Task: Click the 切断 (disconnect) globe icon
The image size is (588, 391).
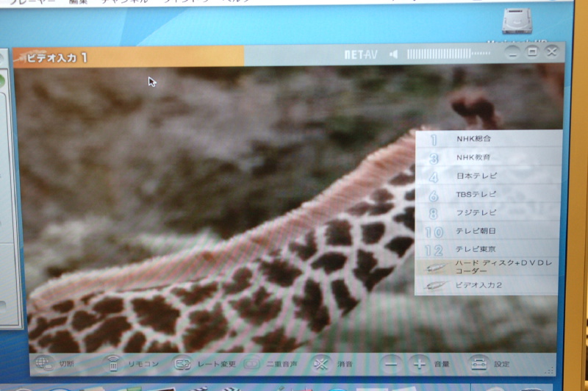Action: [x=45, y=363]
